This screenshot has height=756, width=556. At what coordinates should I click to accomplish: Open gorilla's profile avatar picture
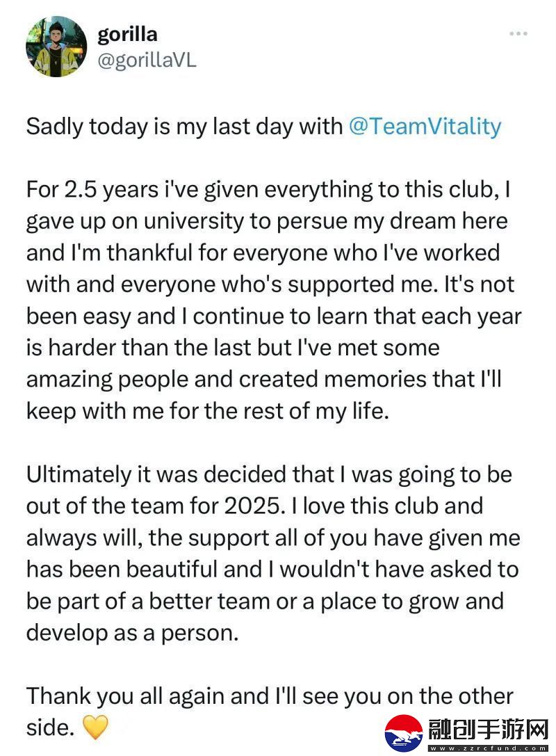56,47
